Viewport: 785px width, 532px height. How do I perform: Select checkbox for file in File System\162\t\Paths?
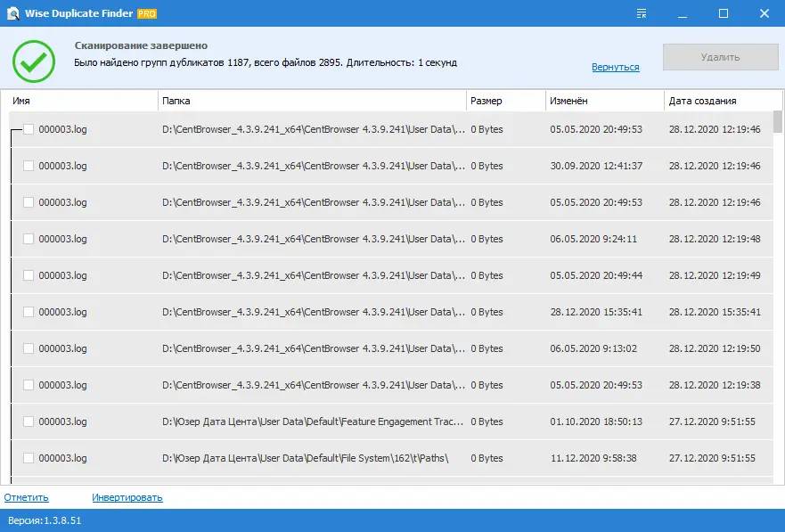coord(29,458)
